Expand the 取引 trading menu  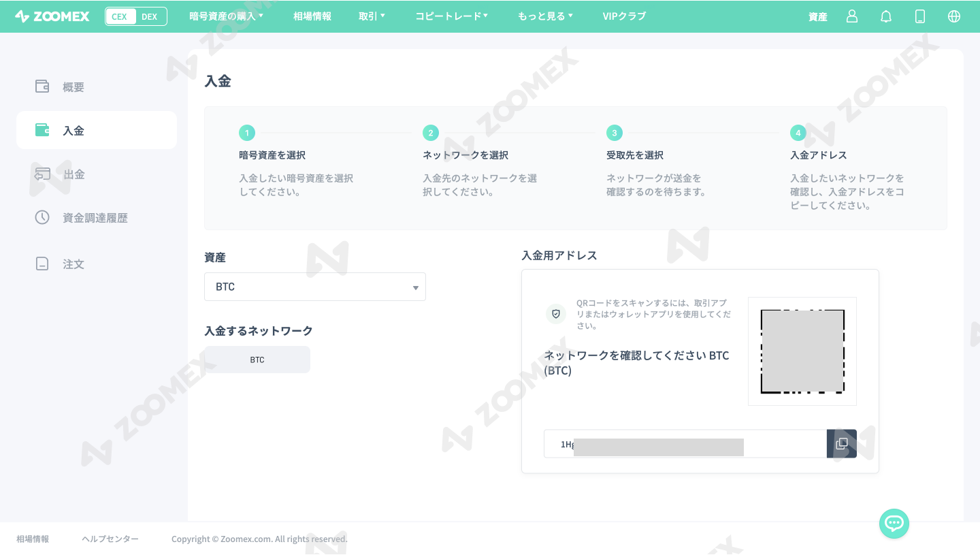[372, 16]
